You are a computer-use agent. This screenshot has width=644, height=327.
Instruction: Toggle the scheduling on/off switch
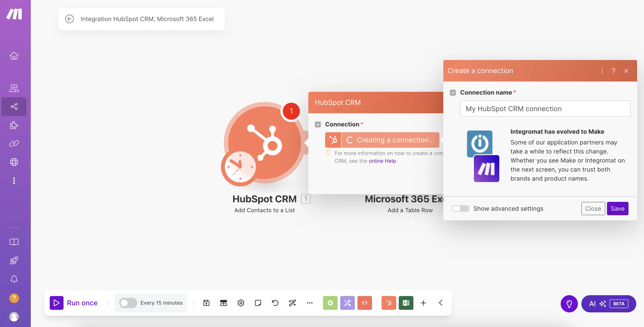click(x=128, y=303)
